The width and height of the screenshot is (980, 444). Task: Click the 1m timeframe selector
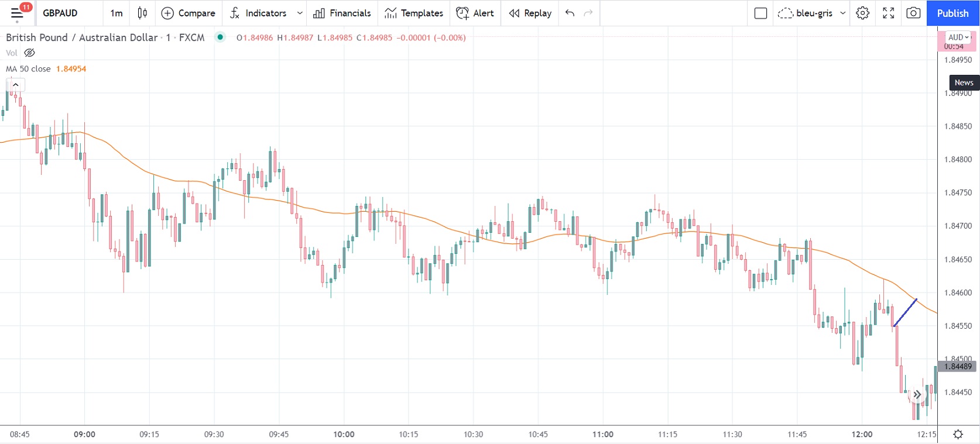(x=116, y=13)
